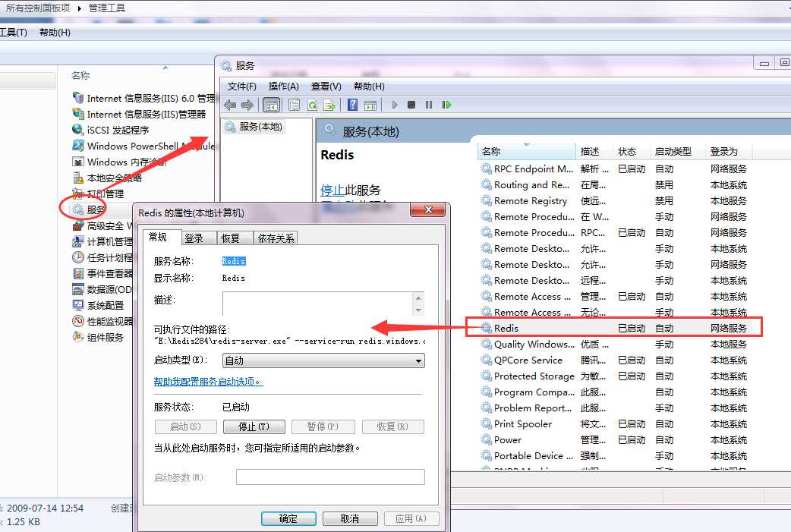Select the Power service row
Screen dimensions: 791x532
pos(614,439)
